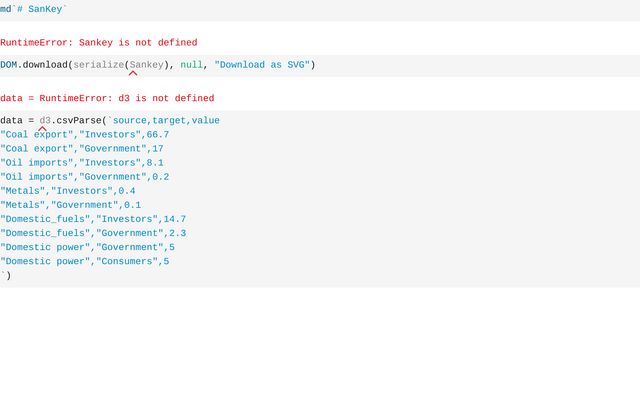Viewport: 640px width, 400px height.
Task: Click the Domestic power Consumers 5 line
Action: [x=85, y=261]
